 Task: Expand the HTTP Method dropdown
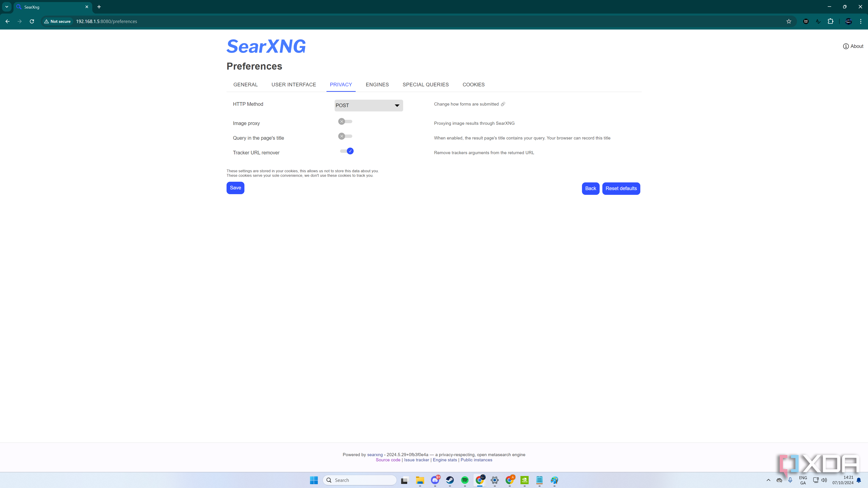point(369,105)
